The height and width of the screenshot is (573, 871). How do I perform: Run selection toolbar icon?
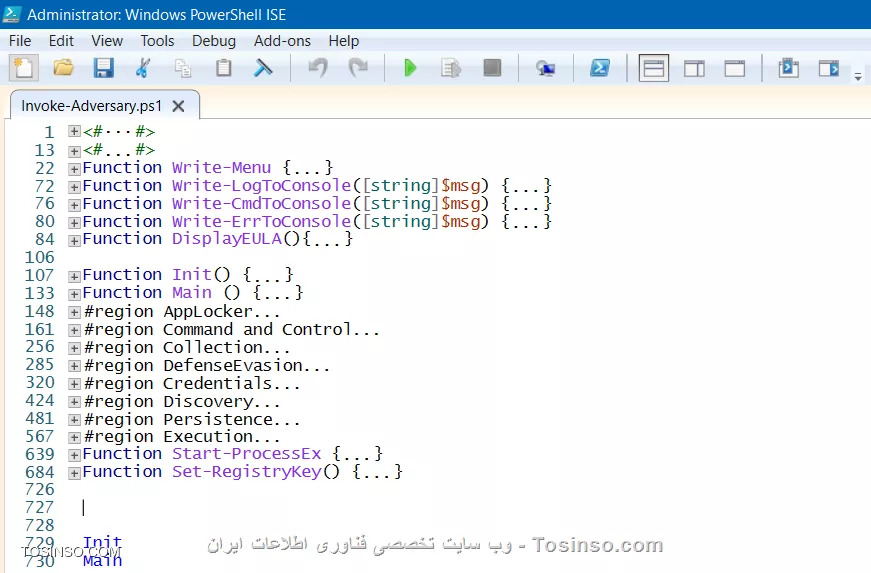tap(450, 68)
